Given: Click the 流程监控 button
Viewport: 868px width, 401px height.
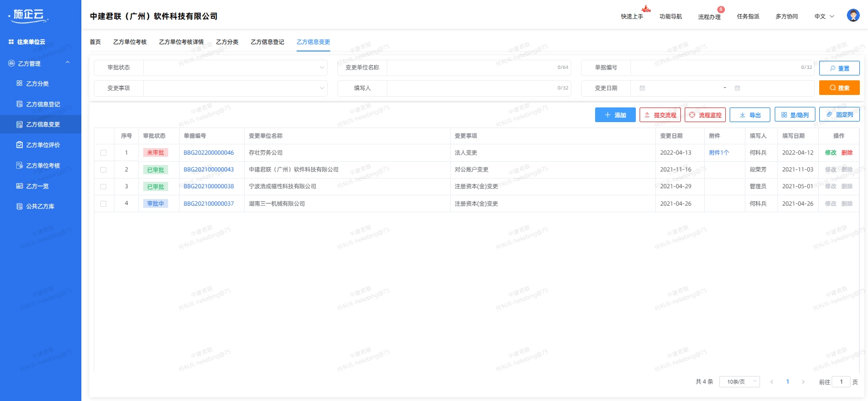Looking at the screenshot, I should (705, 115).
